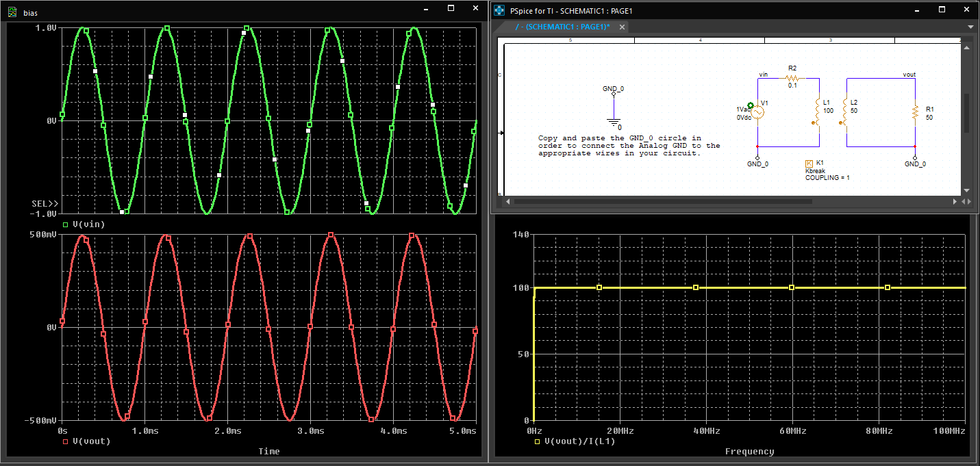This screenshot has height=466, width=980.
Task: Click the V(vout)/I(L1) trace legend label
Action: click(579, 441)
